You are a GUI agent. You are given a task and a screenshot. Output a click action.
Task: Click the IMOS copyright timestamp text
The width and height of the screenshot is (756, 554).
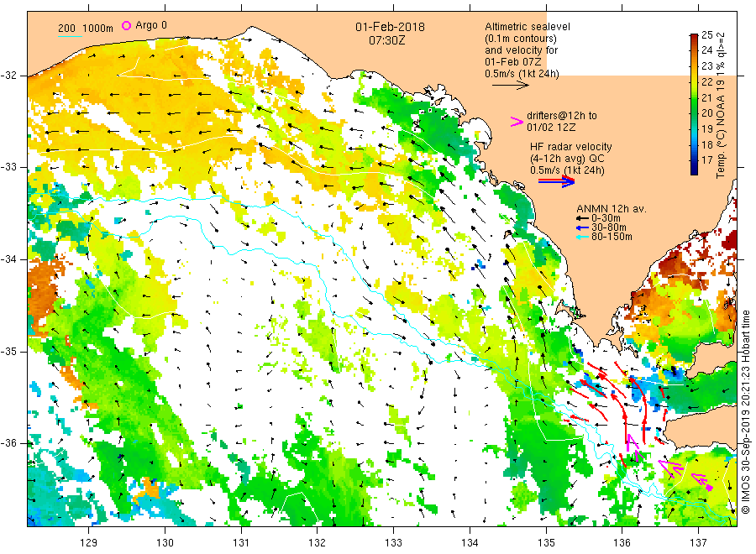click(746, 412)
